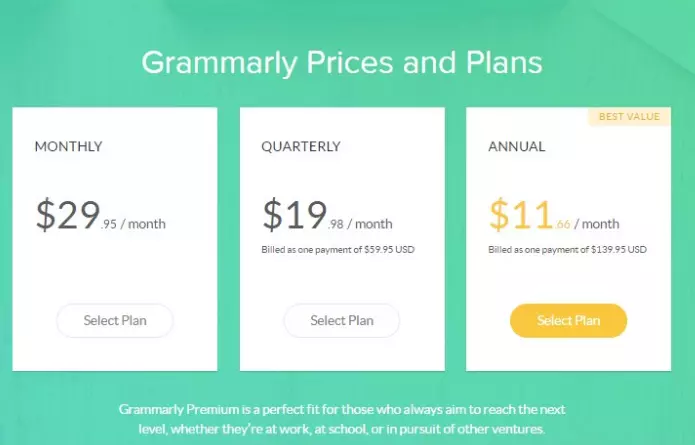695x445 pixels.
Task: Click the Grammarly Prices and Plans title
Action: (342, 62)
